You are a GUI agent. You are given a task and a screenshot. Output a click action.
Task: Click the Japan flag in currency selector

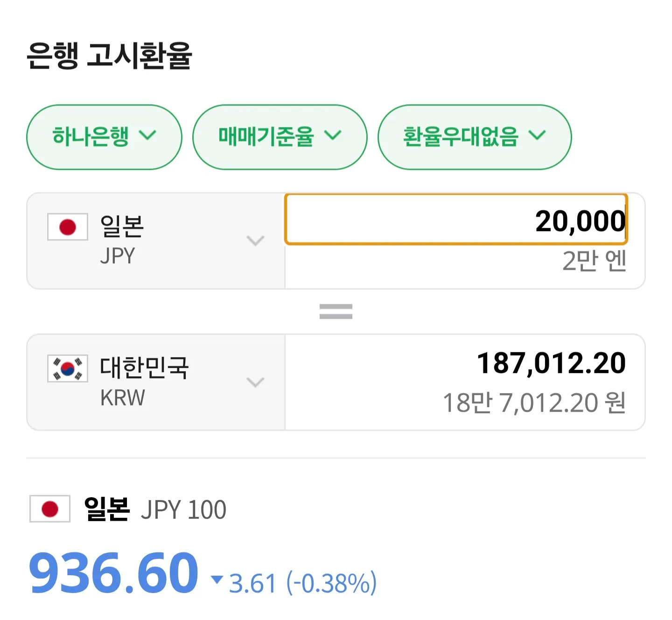coord(68,227)
